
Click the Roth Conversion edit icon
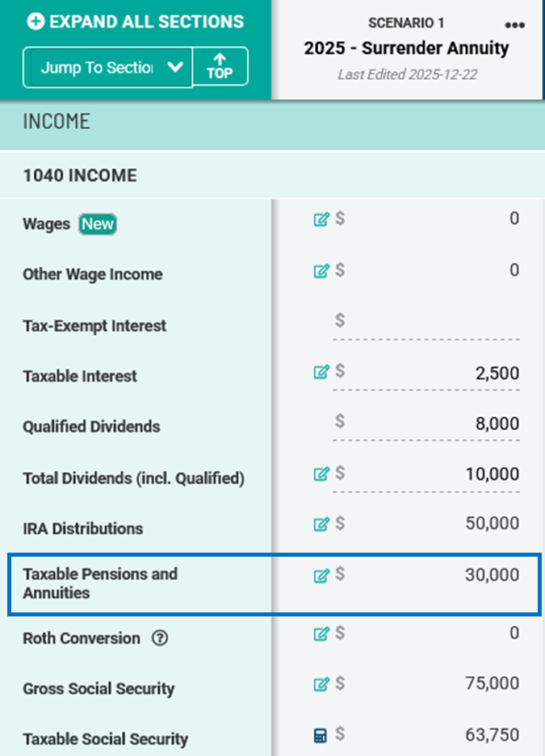321,634
